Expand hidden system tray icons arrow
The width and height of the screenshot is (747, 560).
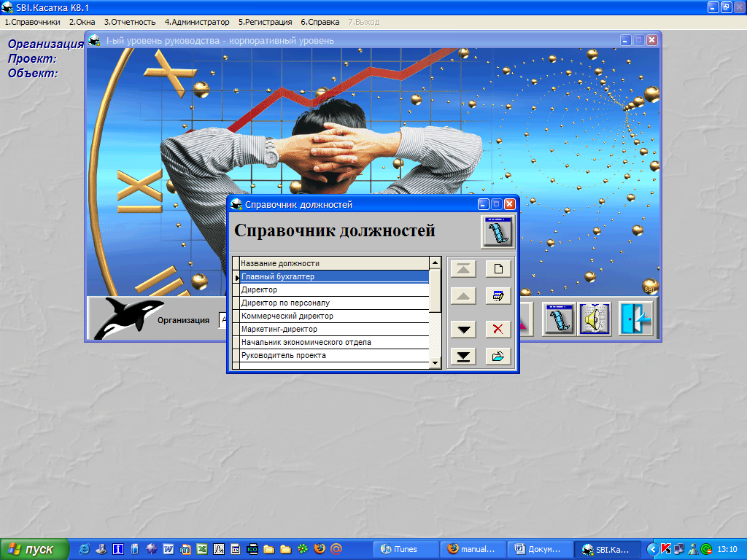tap(652, 550)
